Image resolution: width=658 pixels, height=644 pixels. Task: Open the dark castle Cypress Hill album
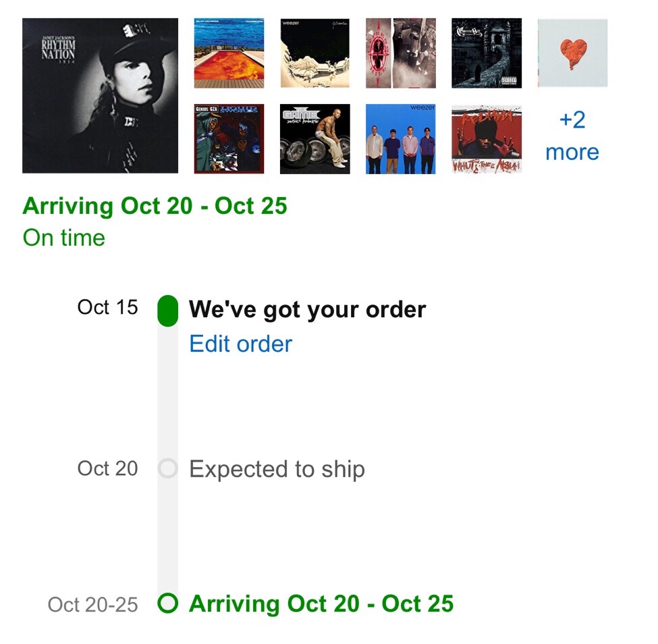pos(486,53)
